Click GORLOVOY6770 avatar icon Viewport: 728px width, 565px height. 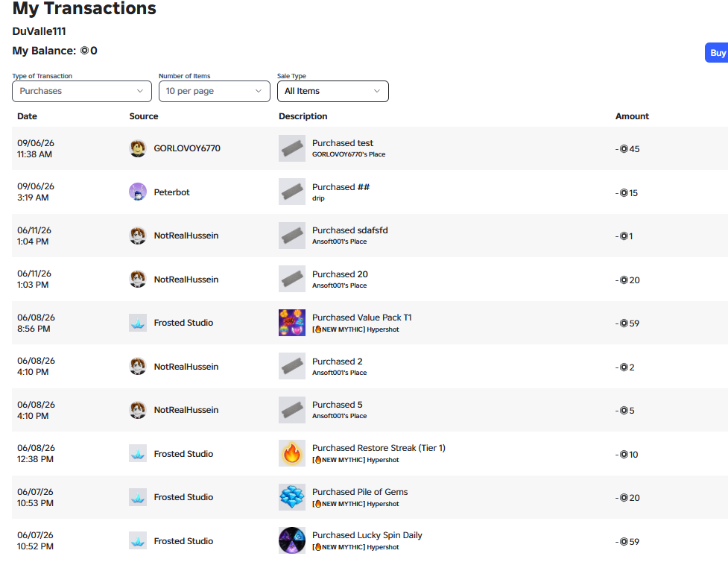pos(137,148)
